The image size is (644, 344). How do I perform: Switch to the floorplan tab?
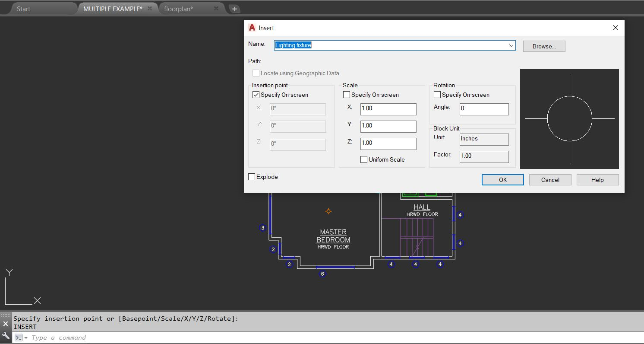click(x=178, y=9)
